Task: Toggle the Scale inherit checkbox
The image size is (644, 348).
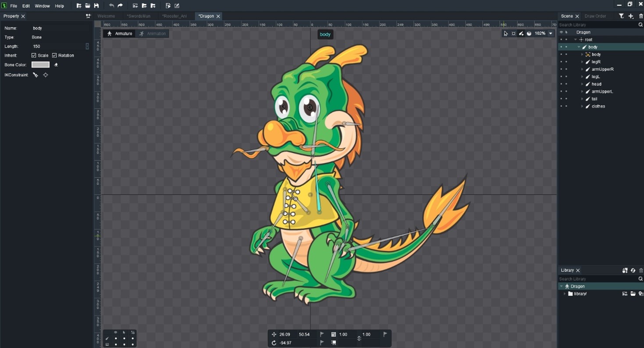Action: [34, 55]
